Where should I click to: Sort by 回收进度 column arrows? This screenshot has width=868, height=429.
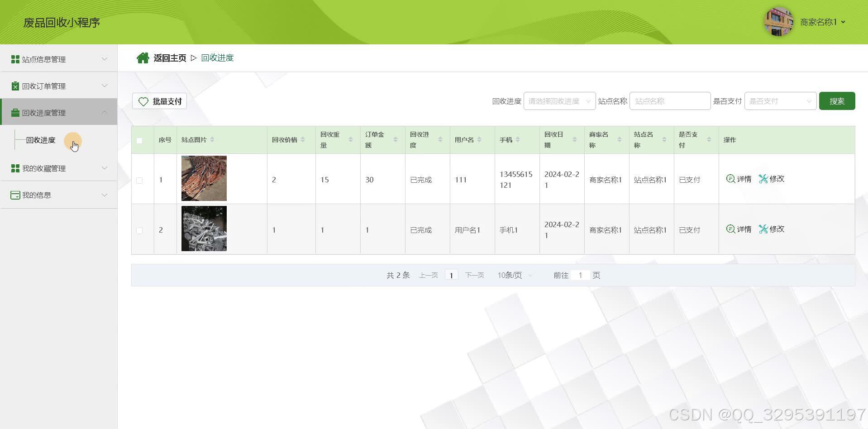pos(440,140)
